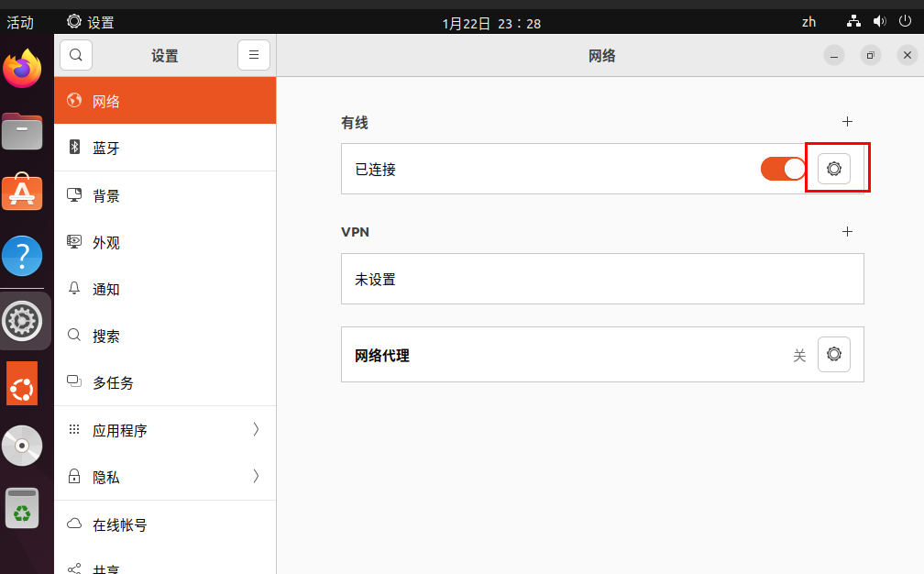Expand the Applications submenu chevron

pos(256,429)
